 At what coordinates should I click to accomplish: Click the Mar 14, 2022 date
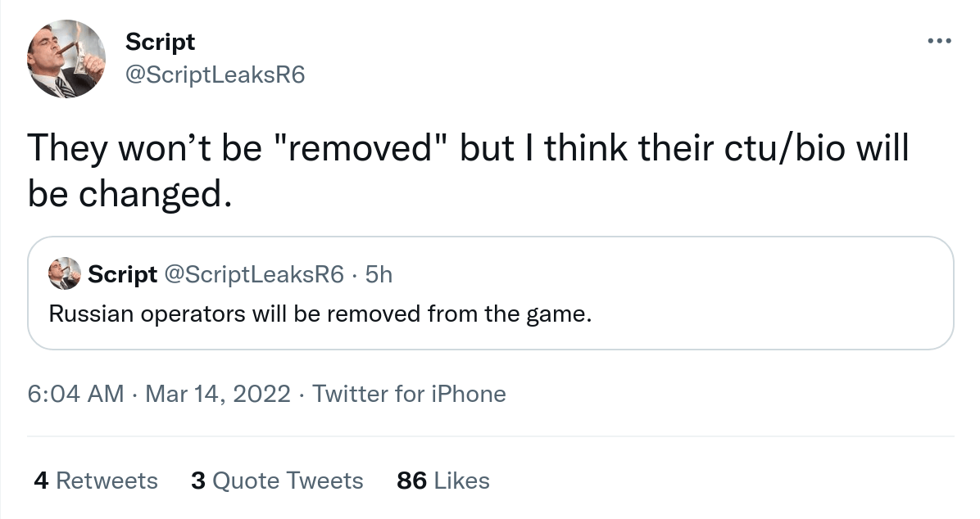point(217,395)
